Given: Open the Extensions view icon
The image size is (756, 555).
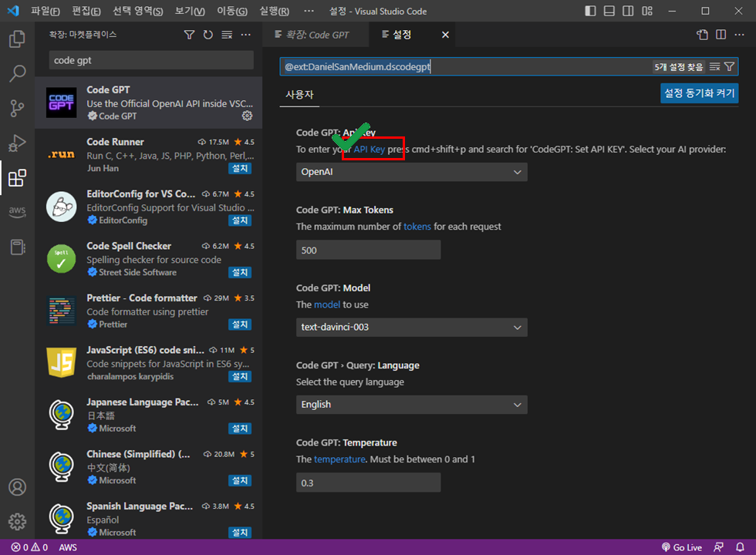Looking at the screenshot, I should tap(17, 178).
